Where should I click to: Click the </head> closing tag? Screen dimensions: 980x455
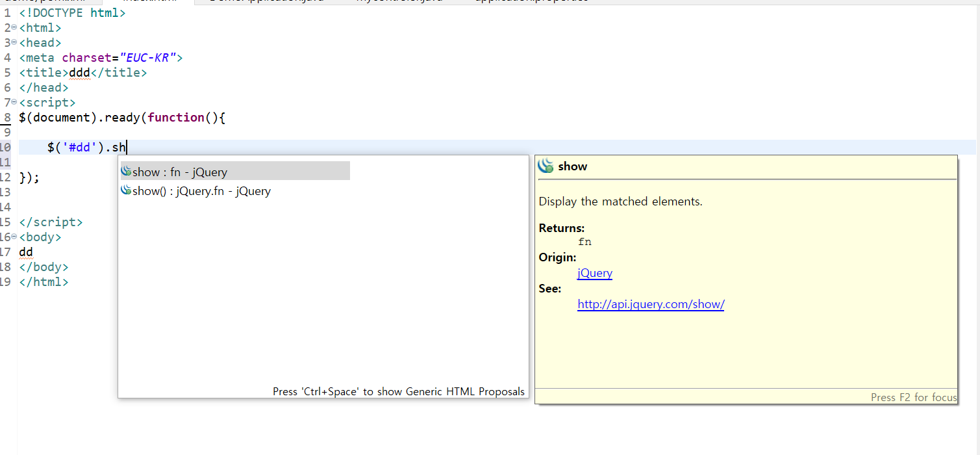click(x=44, y=87)
